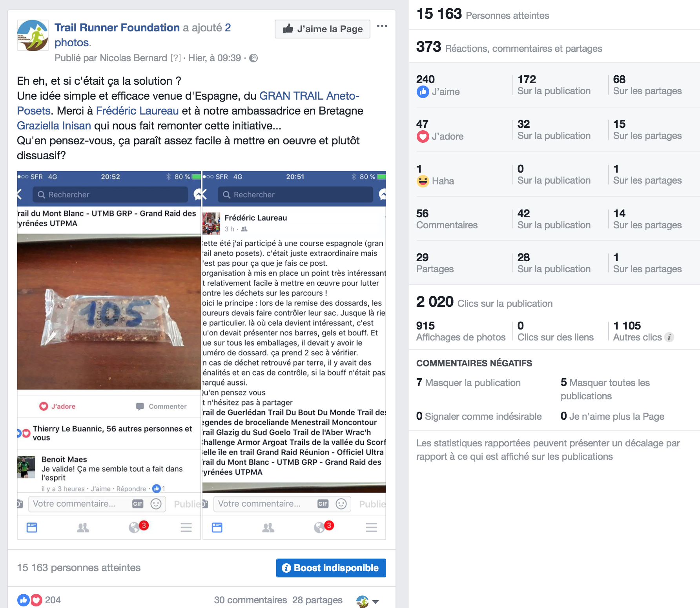This screenshot has height=608, width=700.
Task: Open Graziella Inisan's profile link
Action: (54, 126)
